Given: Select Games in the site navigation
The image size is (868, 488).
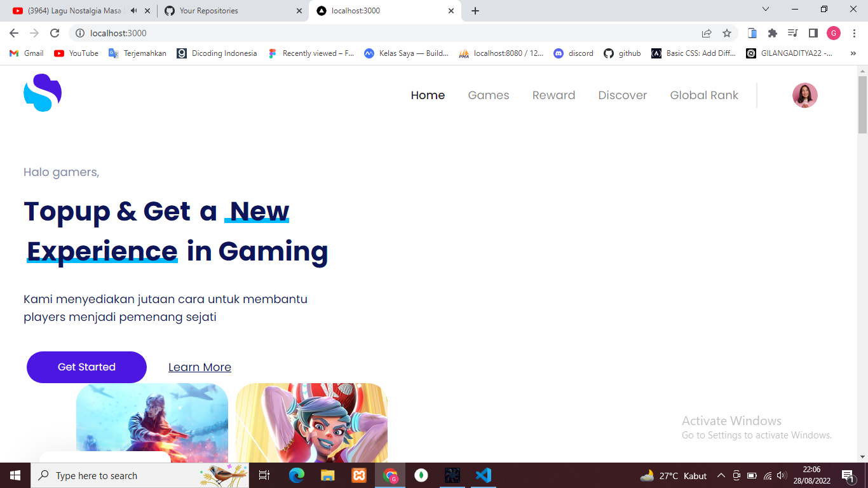Looking at the screenshot, I should click(x=488, y=95).
